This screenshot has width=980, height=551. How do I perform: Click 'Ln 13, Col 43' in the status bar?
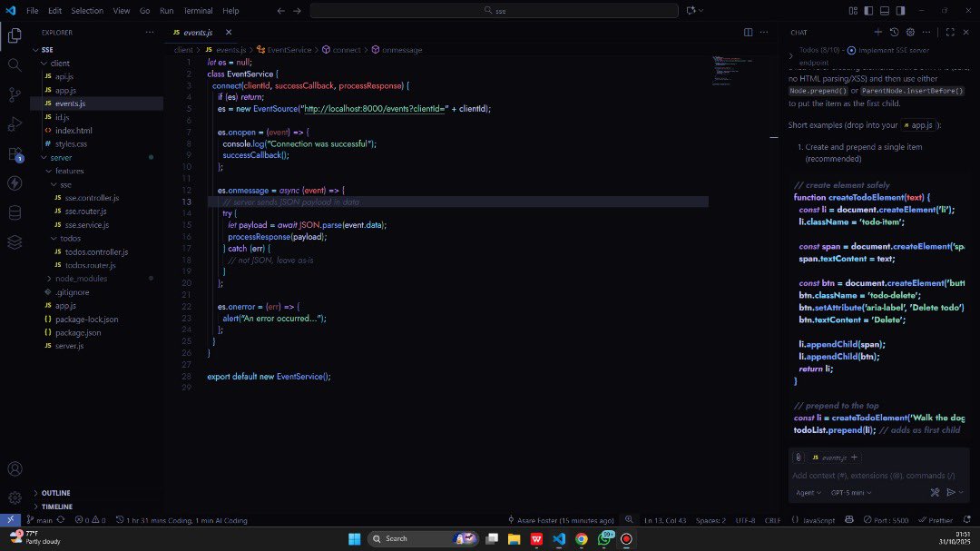[x=667, y=519]
